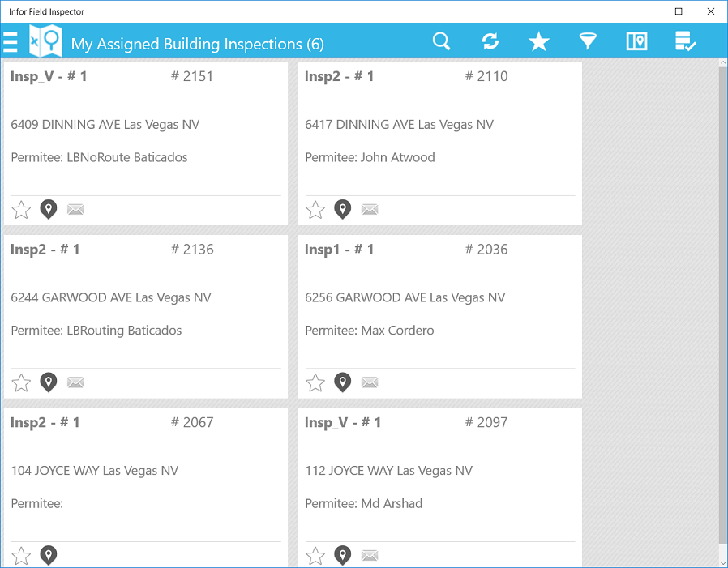Image resolution: width=728 pixels, height=568 pixels.
Task: Toggle the favorite star on inspection #2097
Action: click(315, 555)
